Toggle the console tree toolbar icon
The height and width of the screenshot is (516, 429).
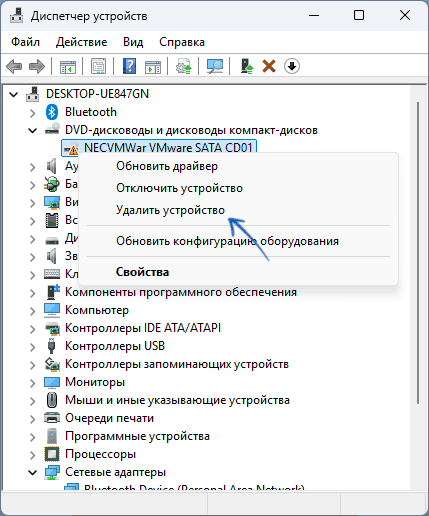[x=68, y=66]
